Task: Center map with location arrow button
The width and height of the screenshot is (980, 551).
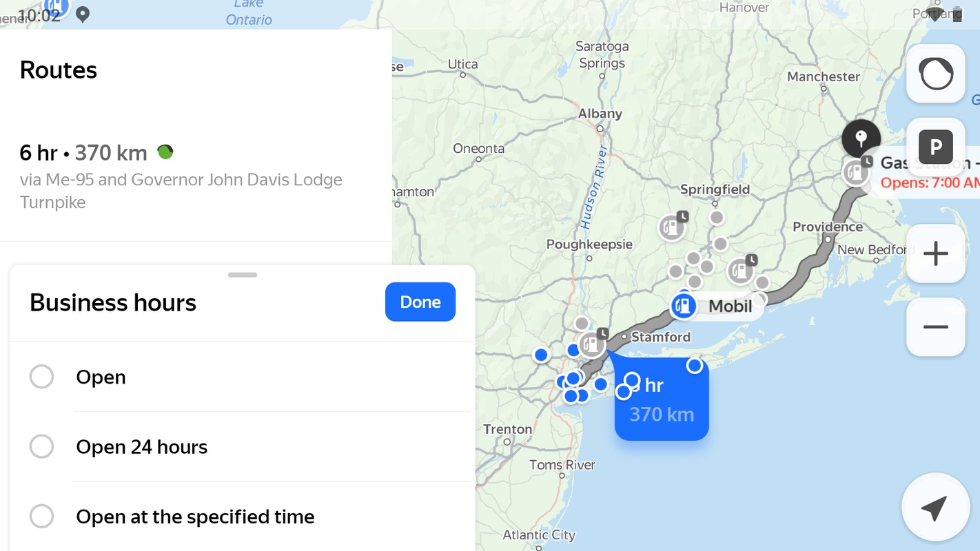Action: click(935, 509)
